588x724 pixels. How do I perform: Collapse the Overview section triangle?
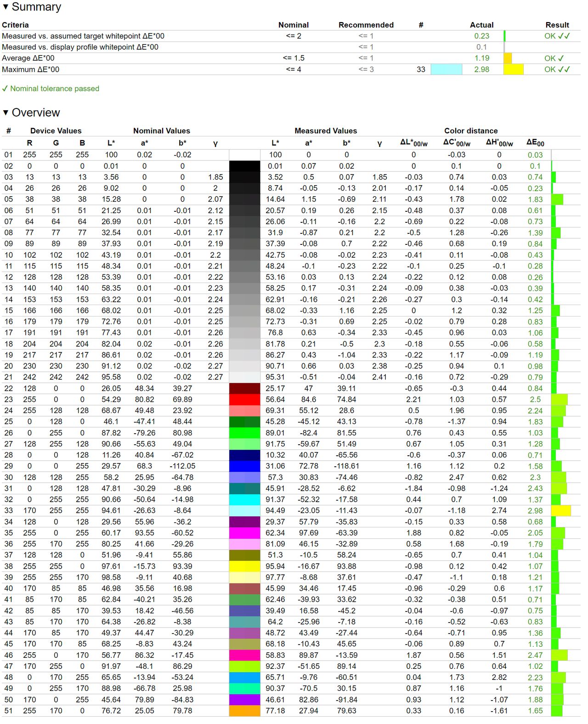pyautogui.click(x=6, y=113)
